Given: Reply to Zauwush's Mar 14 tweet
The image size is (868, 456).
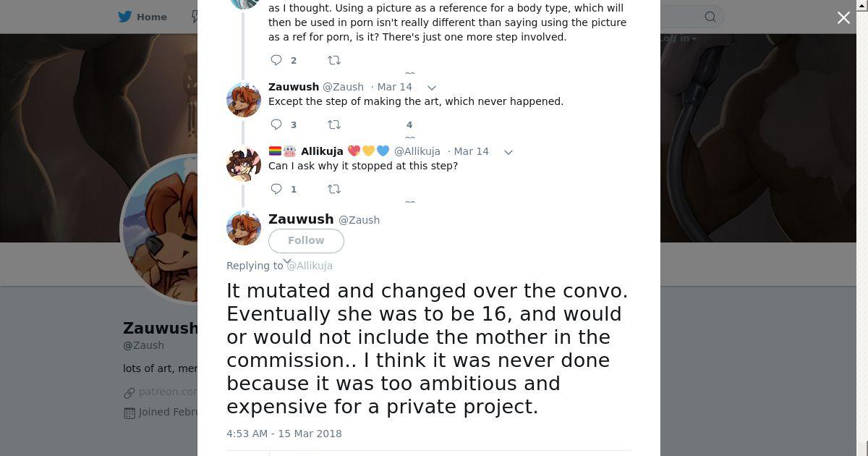Looking at the screenshot, I should tap(276, 124).
